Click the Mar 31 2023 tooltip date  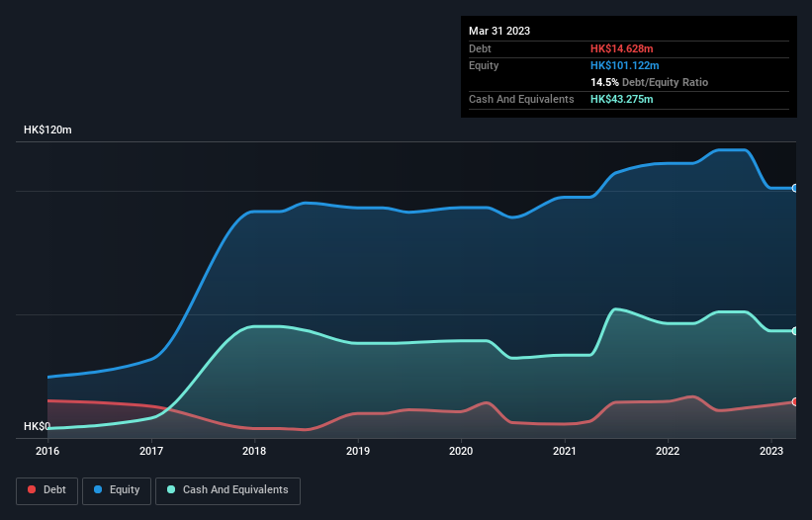tap(499, 31)
